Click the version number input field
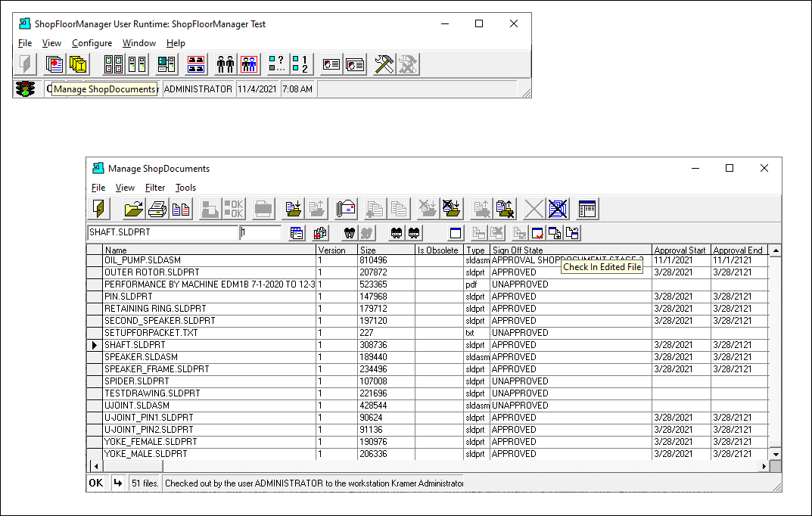Screen dimensions: 812x516 pos(260,232)
